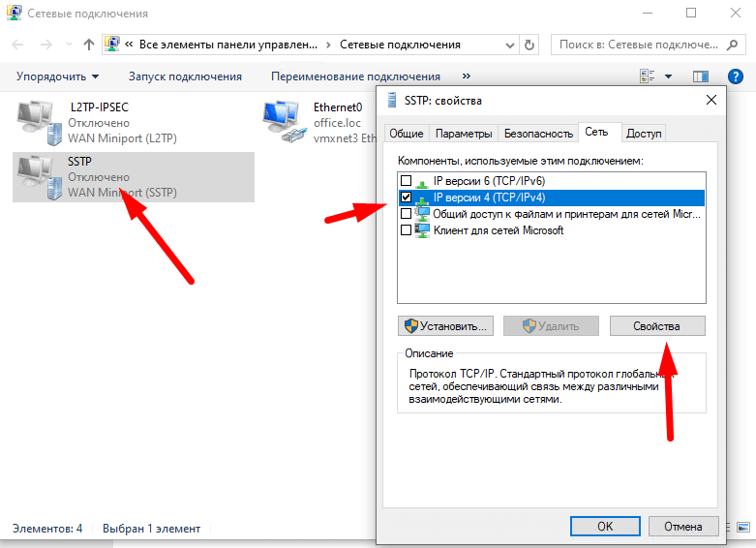Open the L2TP-IPSEC connection icon
The width and height of the screenshot is (756, 548).
[x=41, y=123]
